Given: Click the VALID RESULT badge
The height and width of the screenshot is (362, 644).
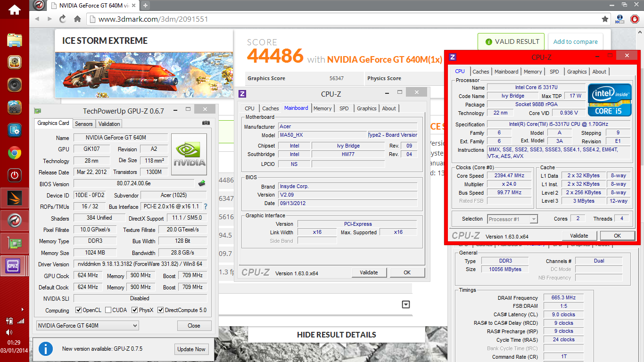Looking at the screenshot, I should [511, 41].
